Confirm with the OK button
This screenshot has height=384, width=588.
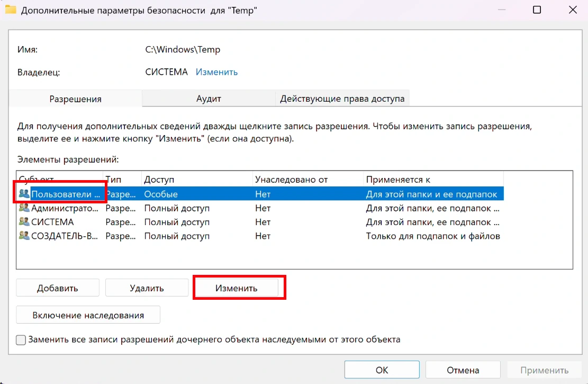[x=382, y=370]
